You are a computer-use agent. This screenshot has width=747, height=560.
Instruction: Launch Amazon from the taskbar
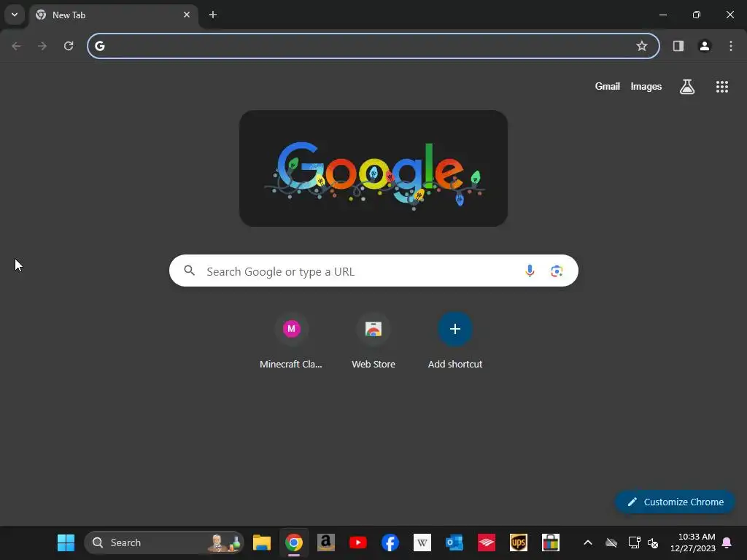click(326, 542)
